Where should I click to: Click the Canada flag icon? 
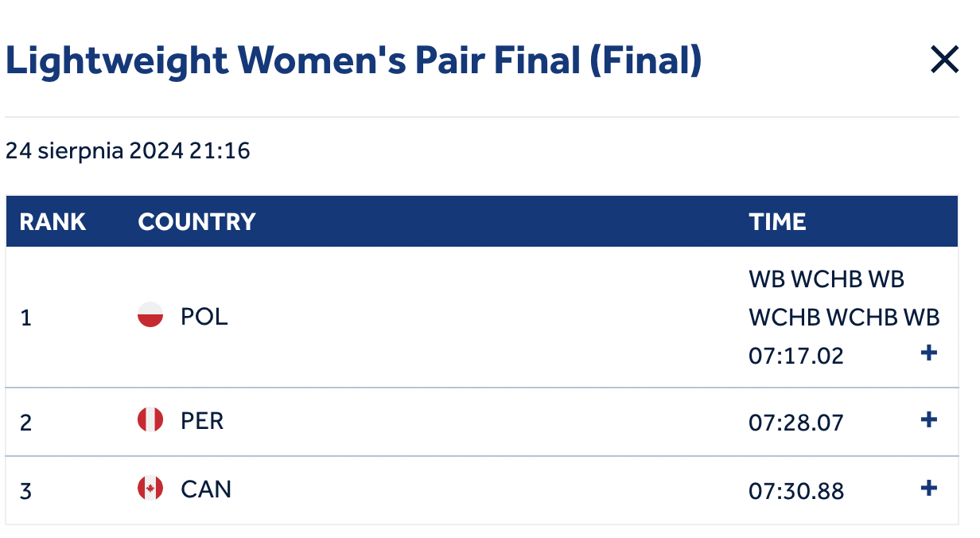150,488
